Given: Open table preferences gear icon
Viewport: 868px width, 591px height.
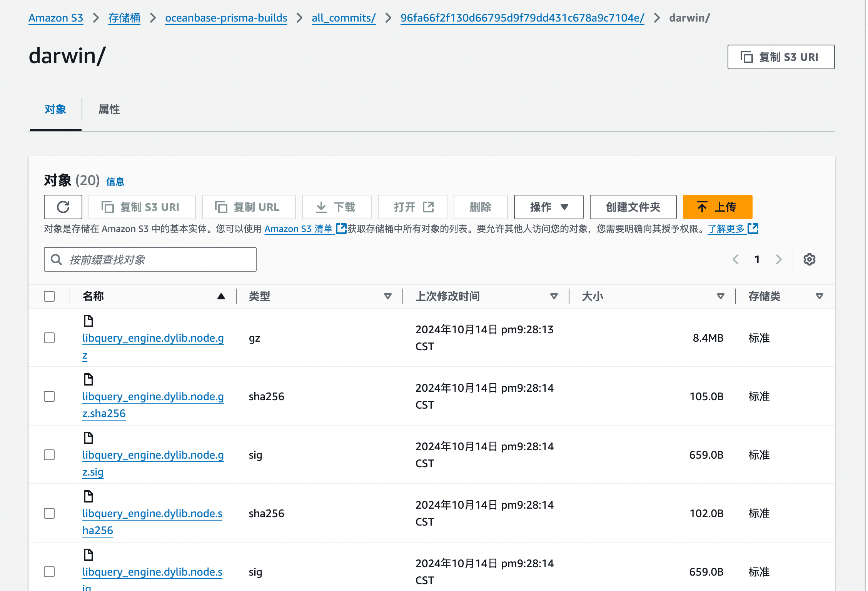Looking at the screenshot, I should coord(809,259).
